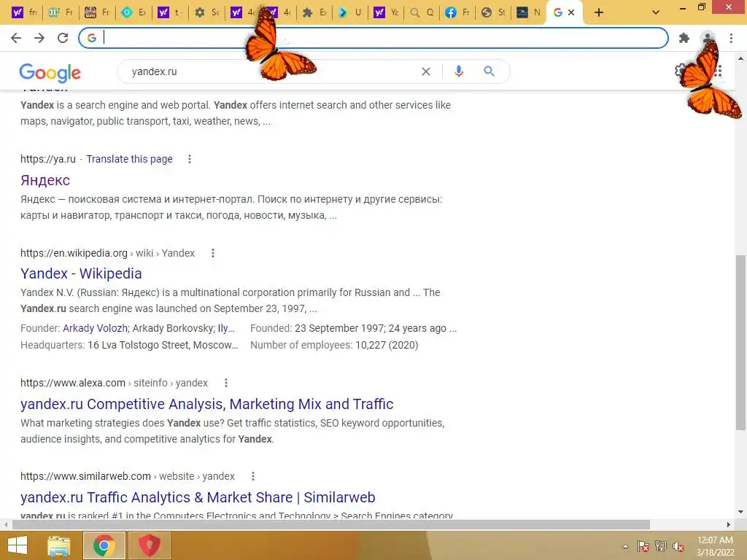This screenshot has width=747, height=560.
Task: Open more options for the alexa.com result
Action: (x=226, y=383)
